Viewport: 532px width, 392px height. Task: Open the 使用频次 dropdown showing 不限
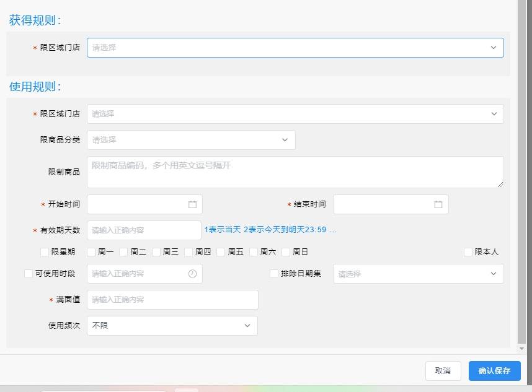[172, 326]
